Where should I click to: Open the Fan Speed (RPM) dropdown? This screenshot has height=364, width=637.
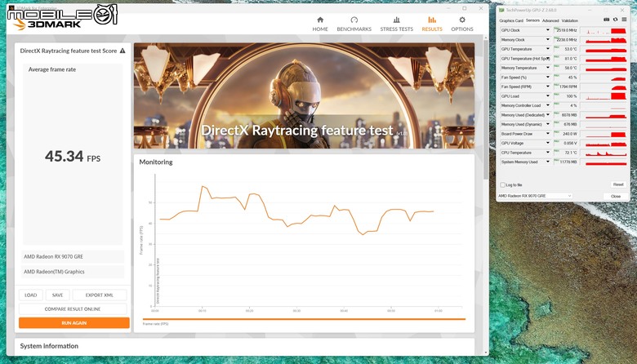point(548,87)
